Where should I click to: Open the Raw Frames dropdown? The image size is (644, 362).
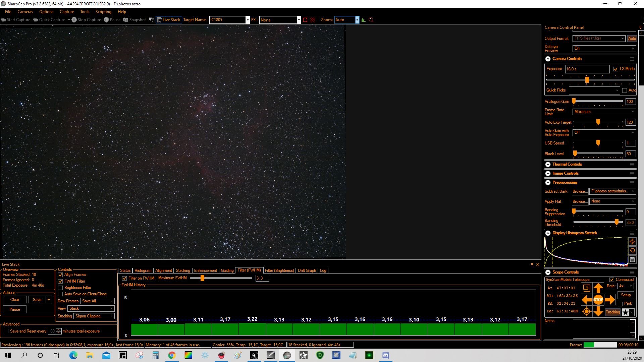pyautogui.click(x=97, y=301)
